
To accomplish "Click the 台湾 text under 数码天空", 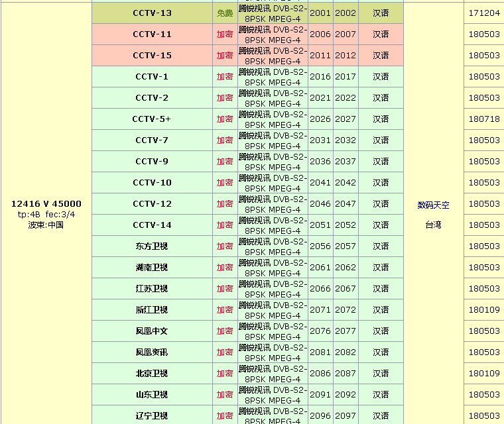I will 433,225.
